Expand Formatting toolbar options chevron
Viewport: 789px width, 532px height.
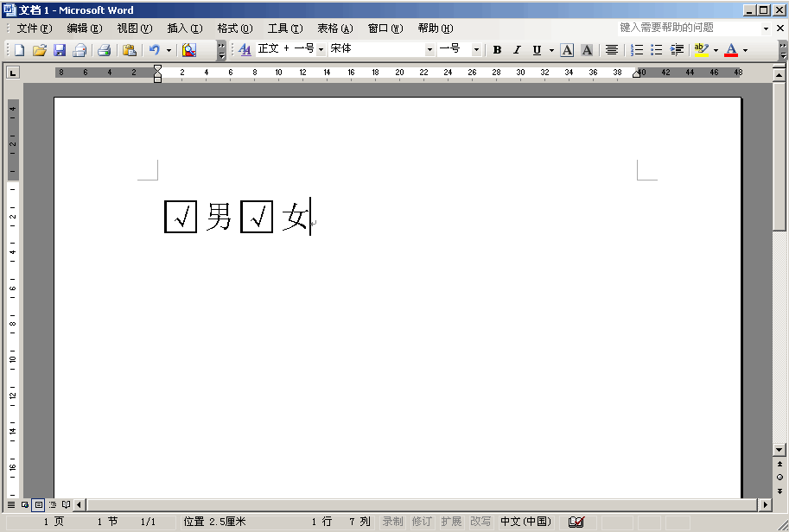[x=782, y=50]
